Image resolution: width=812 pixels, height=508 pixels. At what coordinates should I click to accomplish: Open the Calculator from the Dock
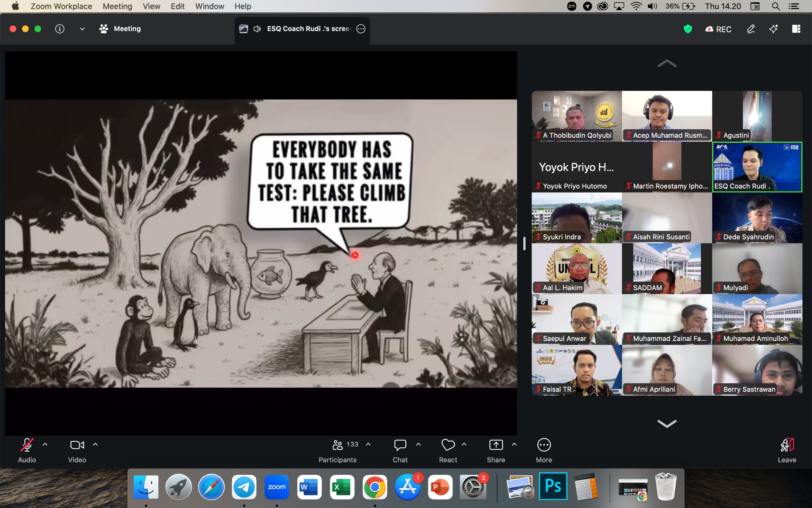click(x=586, y=487)
